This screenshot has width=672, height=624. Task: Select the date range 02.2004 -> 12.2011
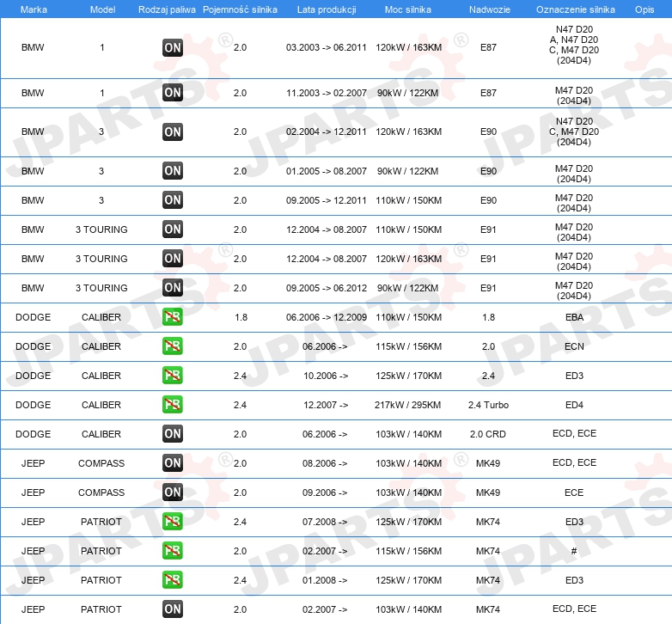(x=327, y=132)
